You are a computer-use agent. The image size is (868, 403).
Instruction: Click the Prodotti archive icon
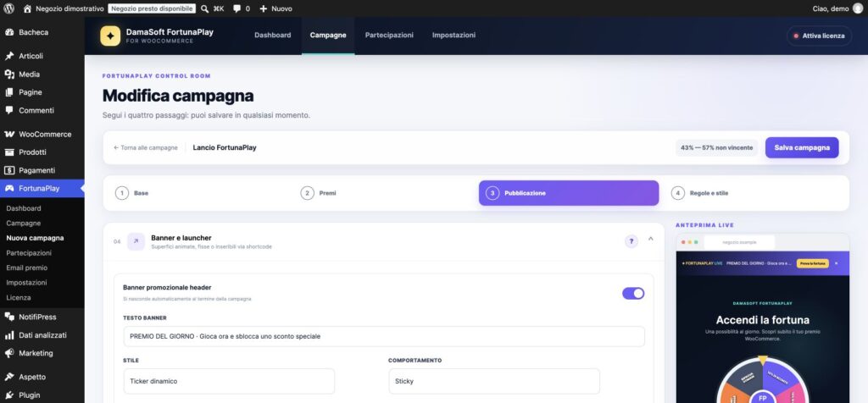coord(8,152)
